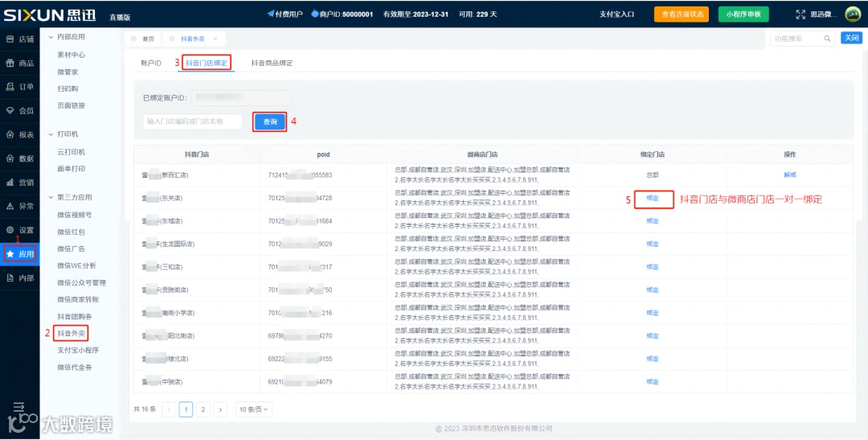Screen dimensions: 868x440
Task: Open 抖音外卖 in the menu
Action: click(x=72, y=333)
